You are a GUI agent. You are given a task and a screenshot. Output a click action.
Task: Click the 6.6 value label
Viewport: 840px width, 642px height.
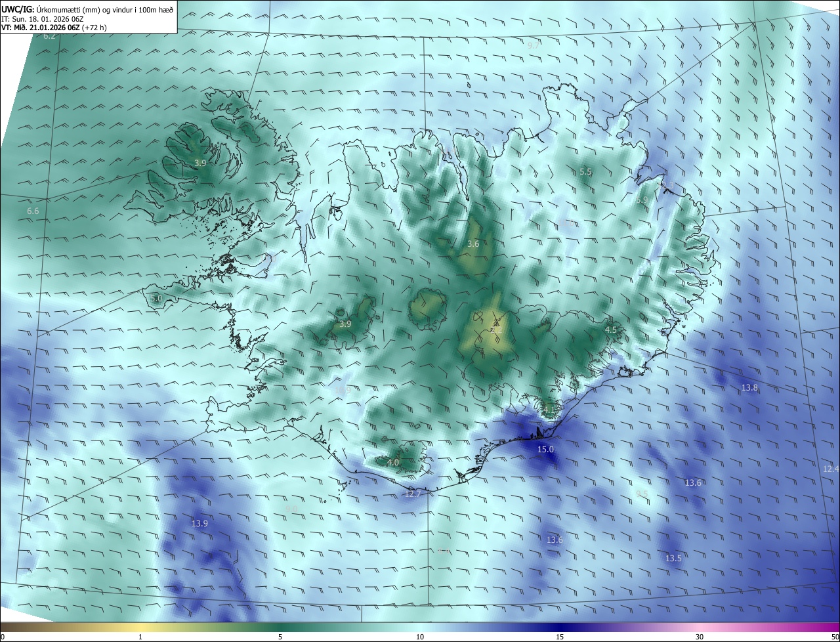click(x=33, y=211)
